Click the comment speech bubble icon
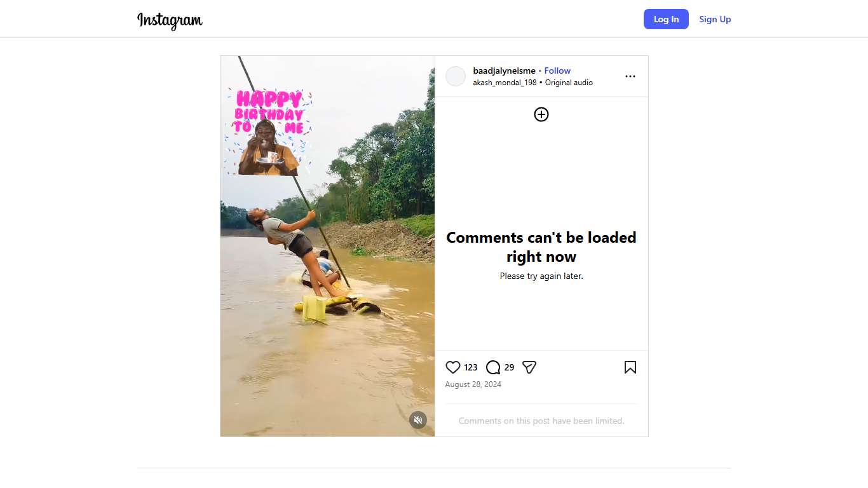Image resolution: width=868 pixels, height=488 pixels. click(493, 367)
